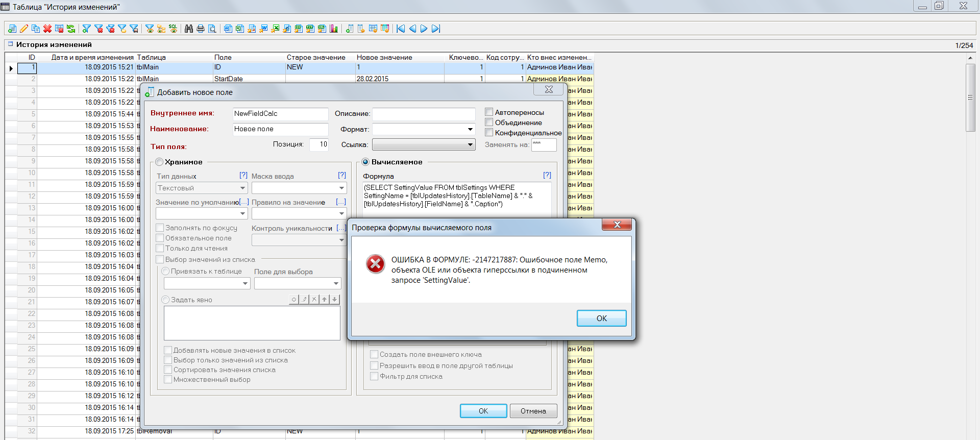
Task: Click the green refresh data icon
Action: point(71,29)
